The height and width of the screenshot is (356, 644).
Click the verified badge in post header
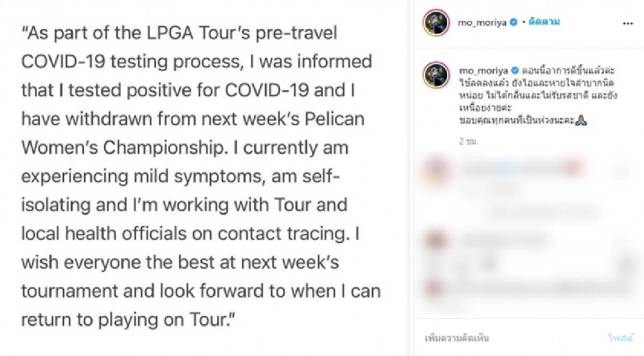[x=514, y=22]
